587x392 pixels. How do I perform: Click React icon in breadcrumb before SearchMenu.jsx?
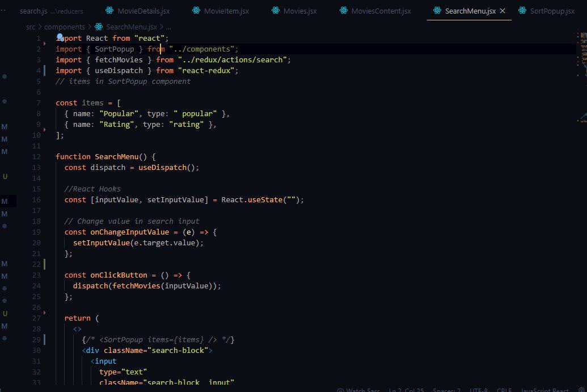[99, 27]
